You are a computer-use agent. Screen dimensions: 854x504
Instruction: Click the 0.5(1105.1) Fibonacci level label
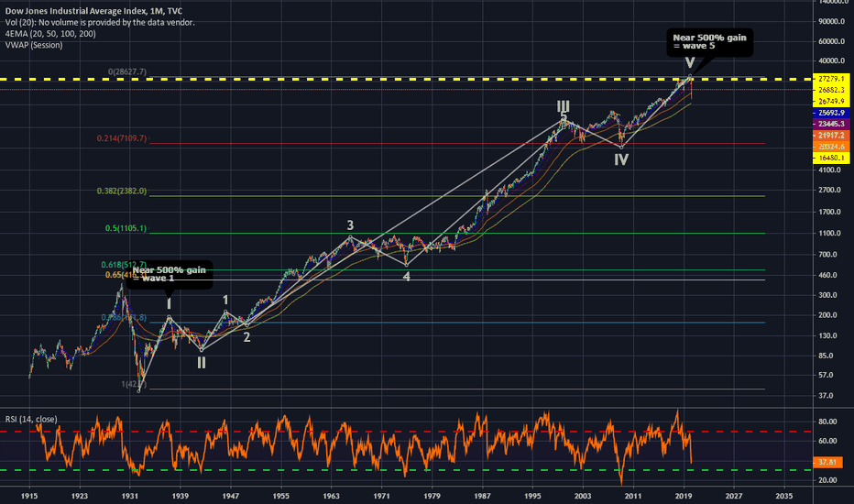pos(126,228)
